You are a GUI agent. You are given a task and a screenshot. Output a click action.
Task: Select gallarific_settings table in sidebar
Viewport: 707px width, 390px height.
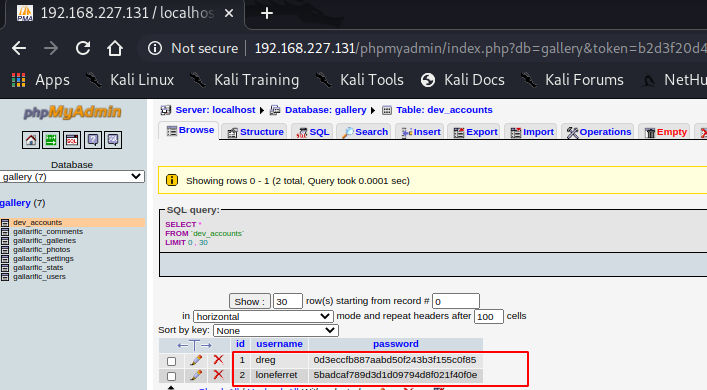click(x=43, y=259)
